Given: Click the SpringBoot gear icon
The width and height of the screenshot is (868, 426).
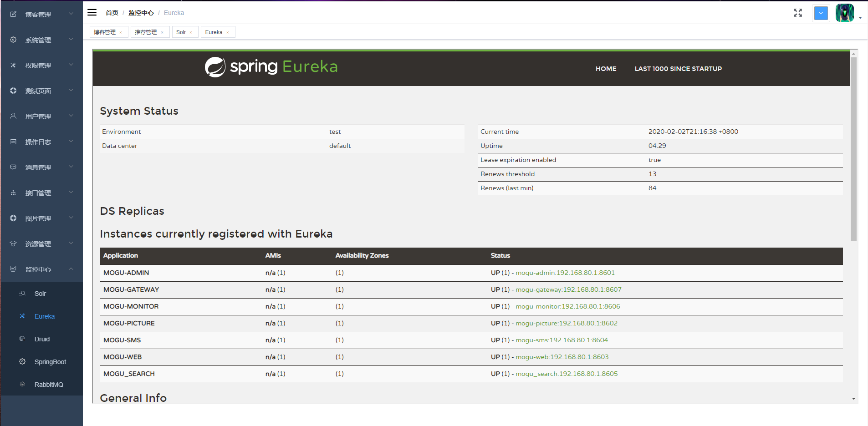Looking at the screenshot, I should 22,361.
